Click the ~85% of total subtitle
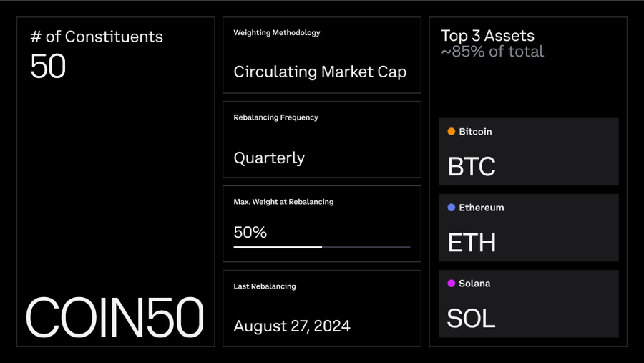 [x=492, y=52]
